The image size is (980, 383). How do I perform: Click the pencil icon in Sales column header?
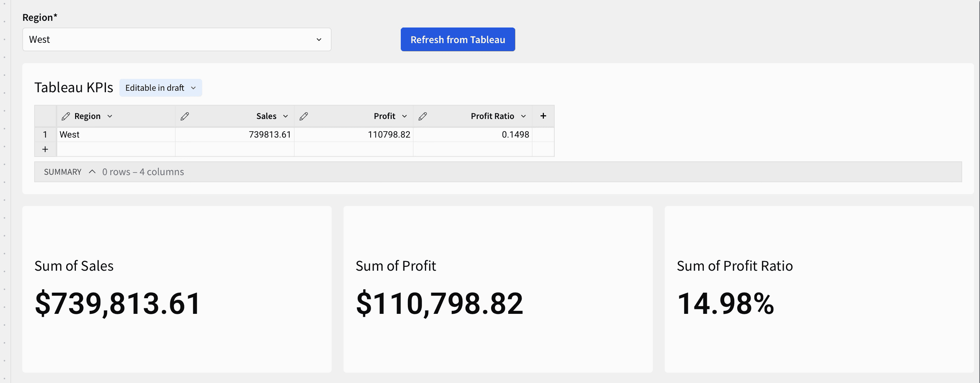click(185, 116)
